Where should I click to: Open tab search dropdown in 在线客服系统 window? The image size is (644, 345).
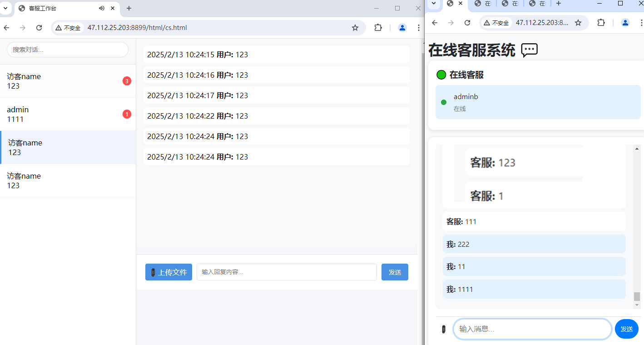pos(434,4)
